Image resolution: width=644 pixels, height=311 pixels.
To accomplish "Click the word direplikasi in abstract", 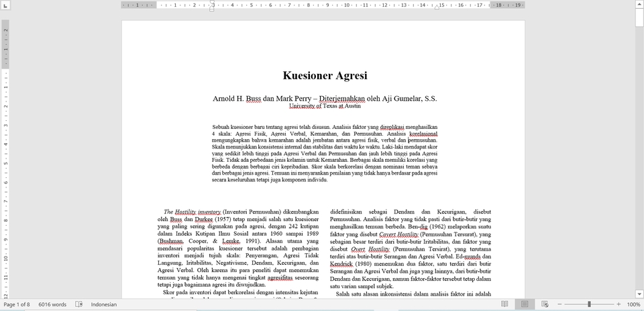I will (392, 128).
